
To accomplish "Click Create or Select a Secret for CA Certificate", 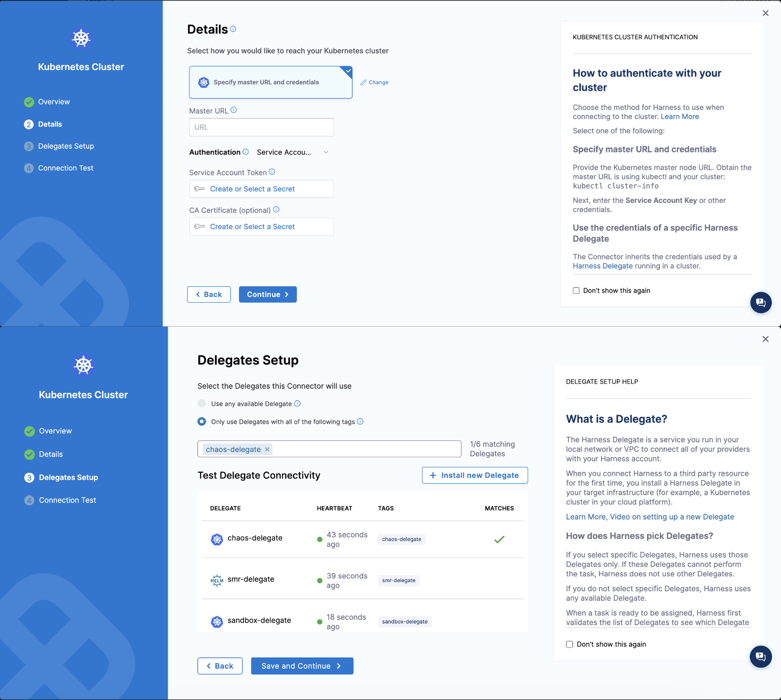I will point(252,227).
